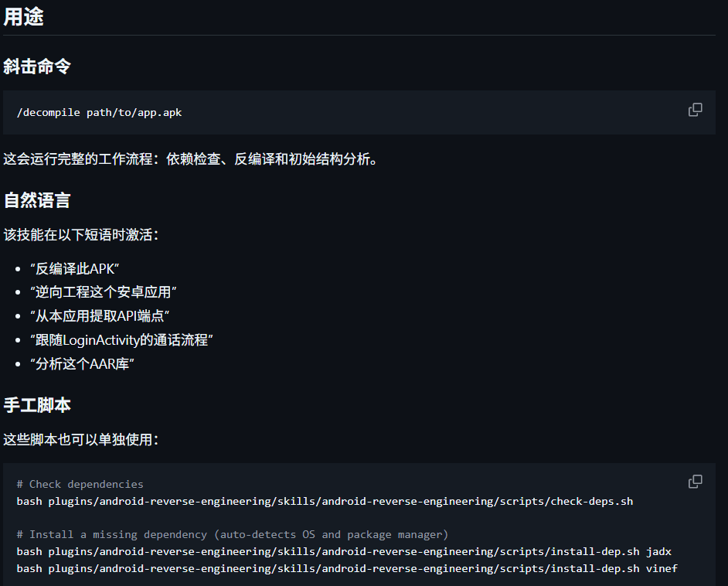Click the 这些脚本也可以单独使用 line
728x586 pixels.
coord(81,440)
